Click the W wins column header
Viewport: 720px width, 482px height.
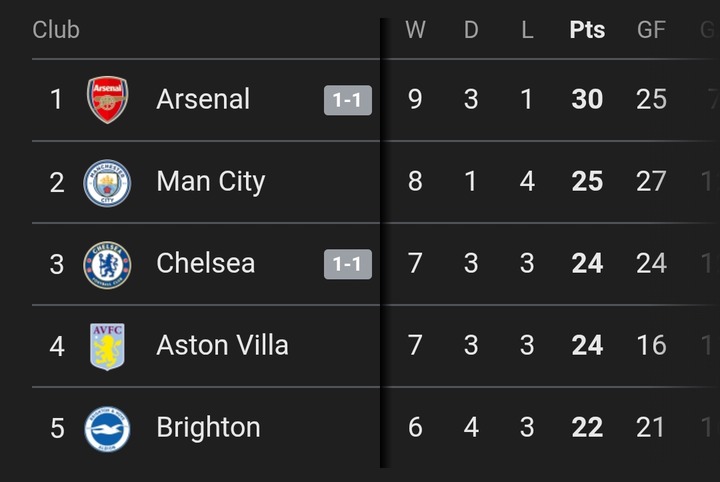tap(415, 30)
